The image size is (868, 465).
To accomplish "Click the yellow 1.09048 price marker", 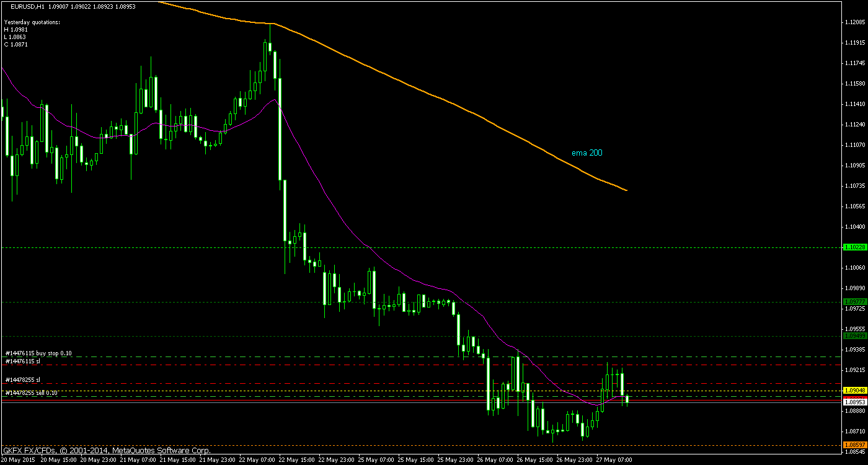I will tap(855, 390).
